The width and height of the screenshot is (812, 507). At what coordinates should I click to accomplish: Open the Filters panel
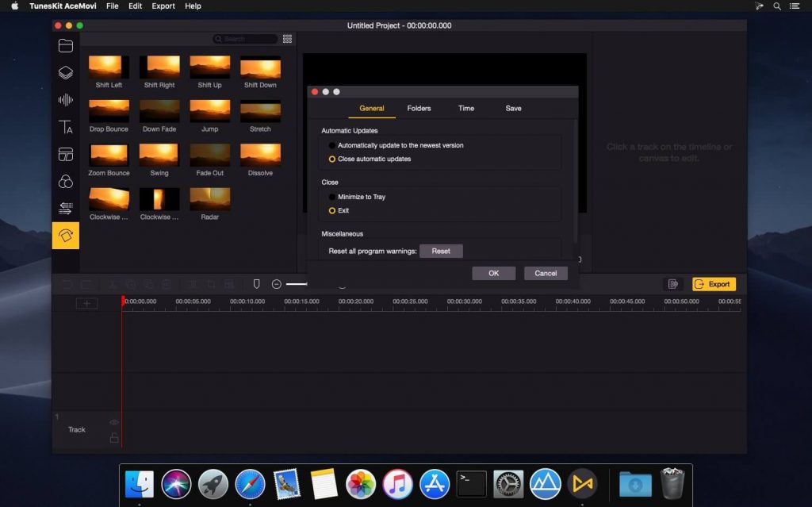click(x=66, y=181)
